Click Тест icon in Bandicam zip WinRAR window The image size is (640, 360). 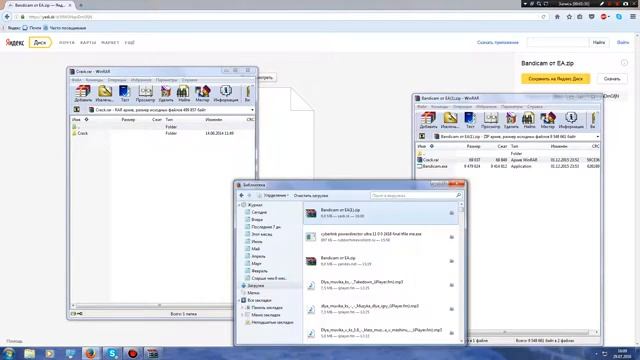[x=470, y=120]
